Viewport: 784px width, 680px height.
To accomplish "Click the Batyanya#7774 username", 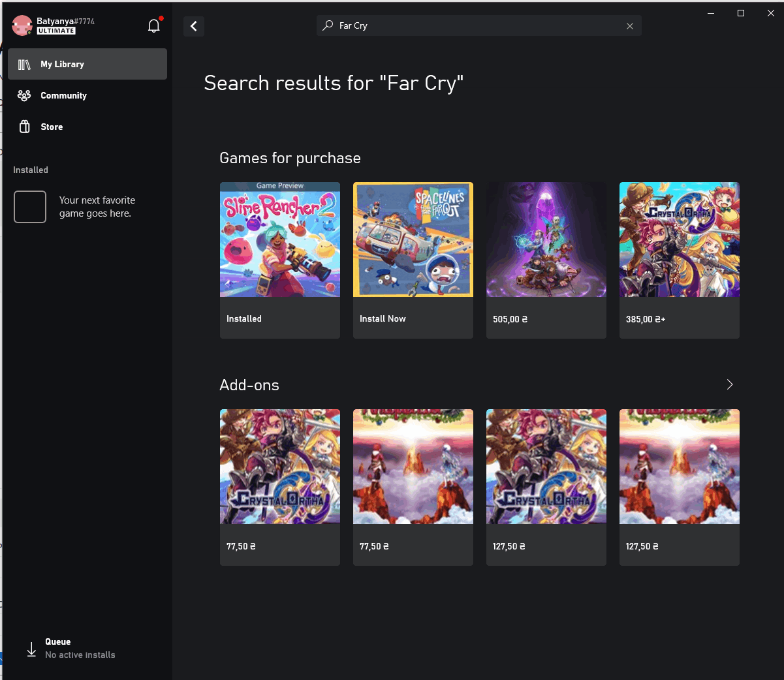I will (65, 21).
